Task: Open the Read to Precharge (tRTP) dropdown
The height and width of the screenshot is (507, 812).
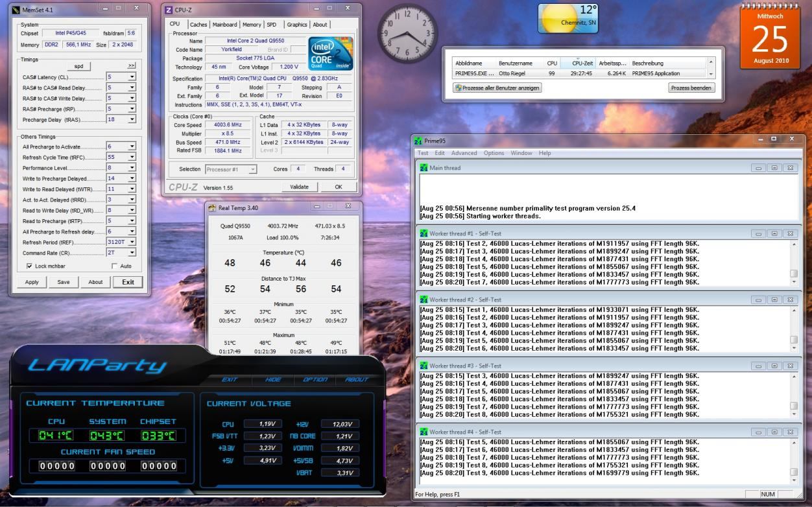Action: click(x=132, y=221)
